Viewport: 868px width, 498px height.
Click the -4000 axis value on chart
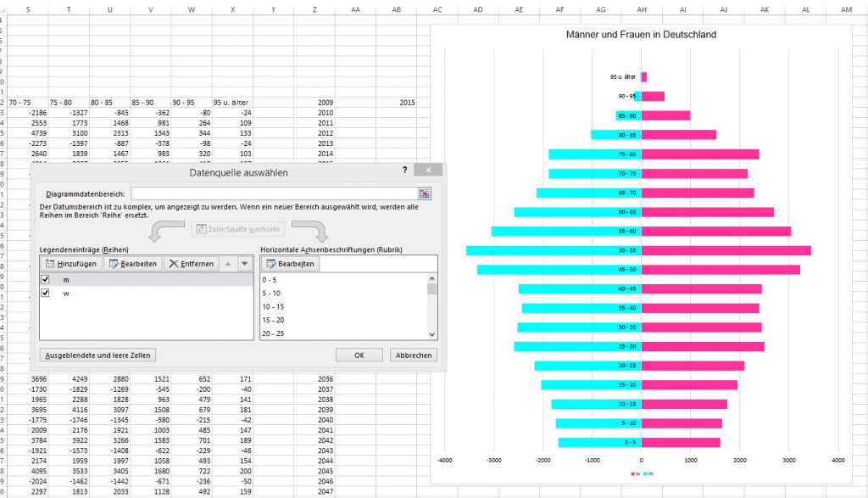(x=444, y=460)
